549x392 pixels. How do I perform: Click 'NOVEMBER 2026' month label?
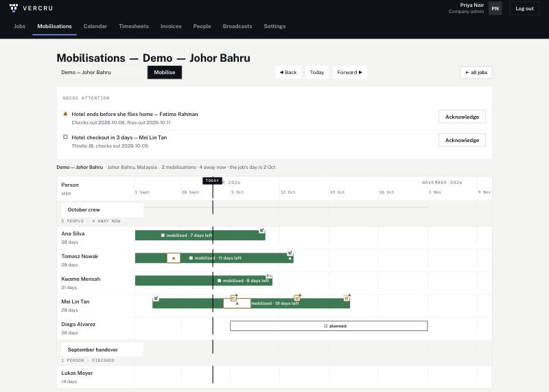click(442, 183)
